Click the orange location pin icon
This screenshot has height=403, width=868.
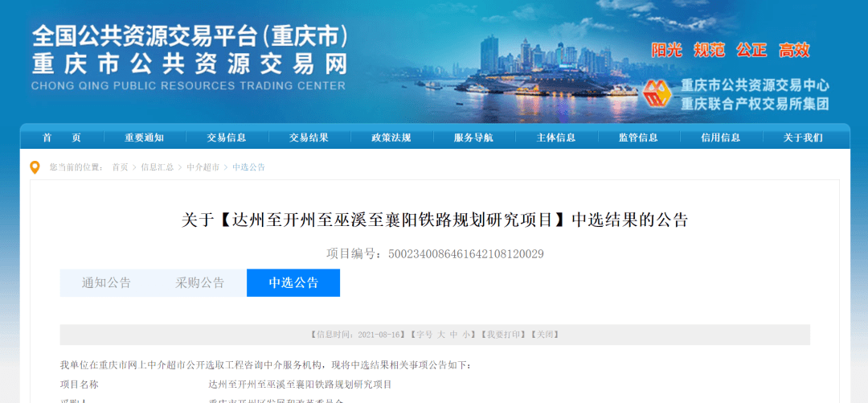[35, 167]
